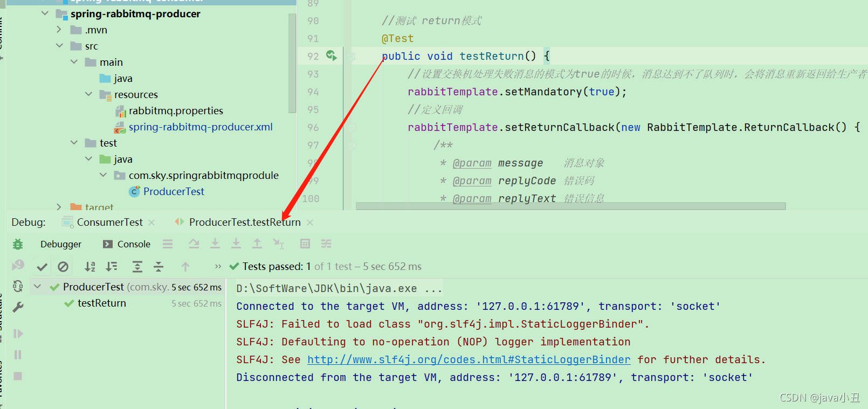Viewport: 868px width, 409px height.
Task: Toggle code fold marker at line 92
Action: [x=353, y=56]
